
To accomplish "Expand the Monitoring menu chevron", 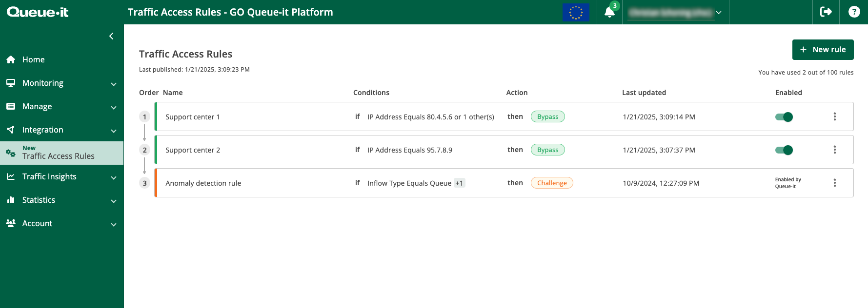I will 114,84.
